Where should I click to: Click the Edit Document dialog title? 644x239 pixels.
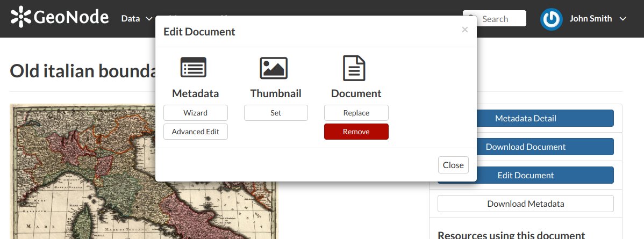[x=199, y=32]
